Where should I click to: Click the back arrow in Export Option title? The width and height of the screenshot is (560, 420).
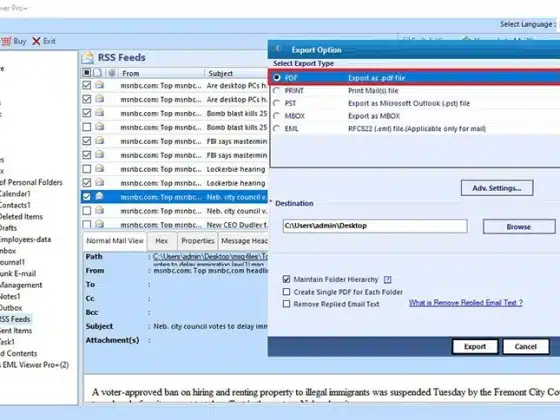point(278,49)
